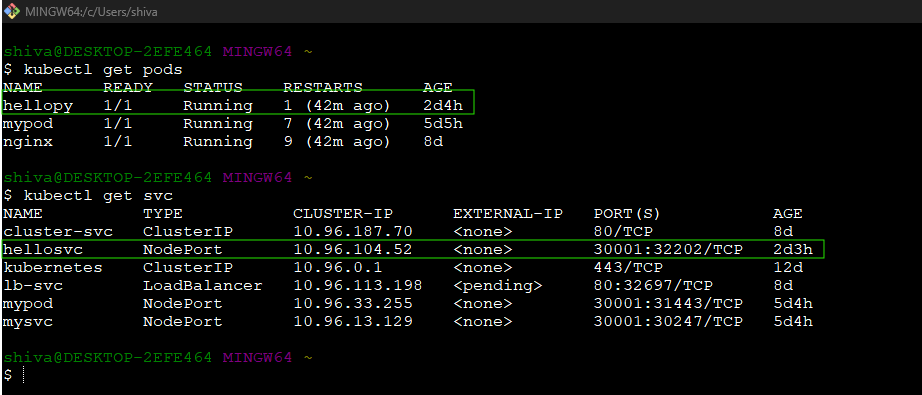Click the <pending> external IP value

[497, 286]
